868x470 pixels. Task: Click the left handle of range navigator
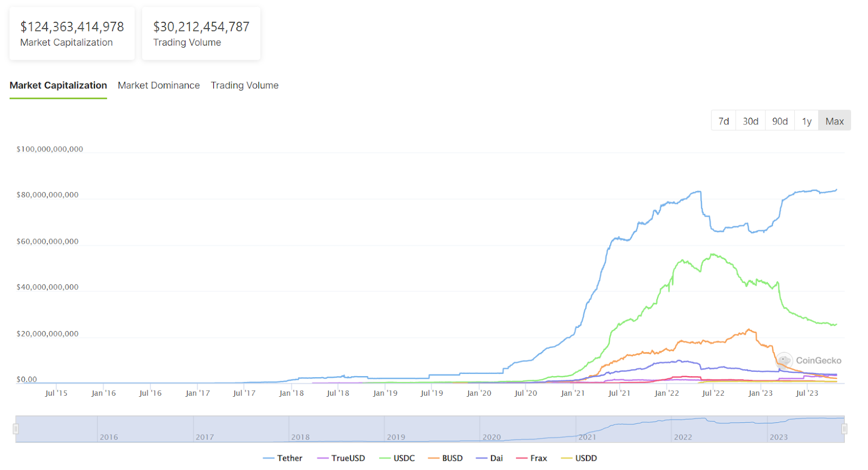tap(16, 429)
